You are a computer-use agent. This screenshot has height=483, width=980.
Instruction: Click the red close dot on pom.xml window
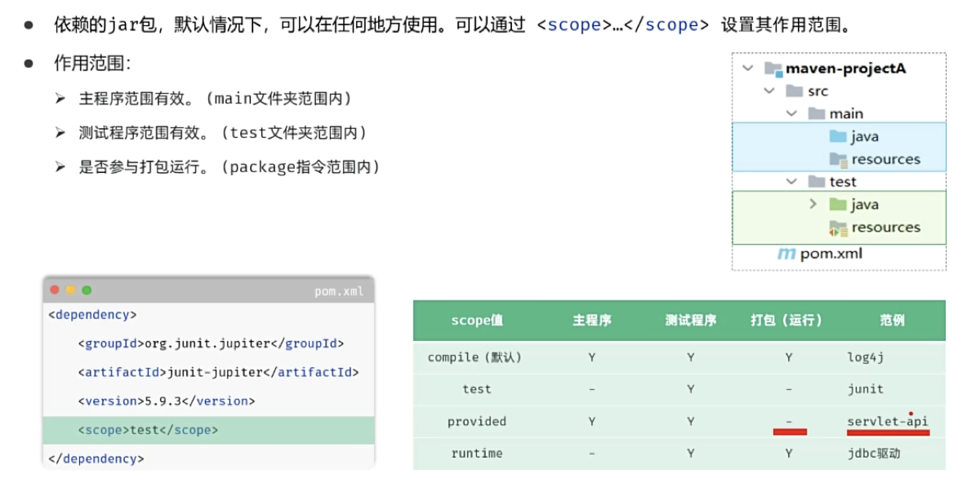pyautogui.click(x=55, y=290)
